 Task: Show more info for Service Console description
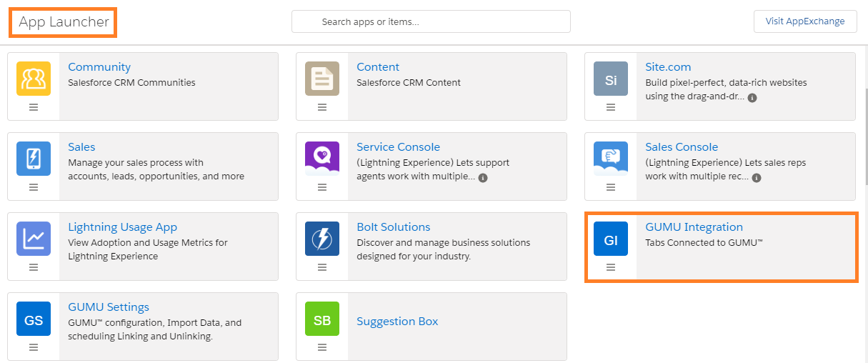tap(483, 177)
